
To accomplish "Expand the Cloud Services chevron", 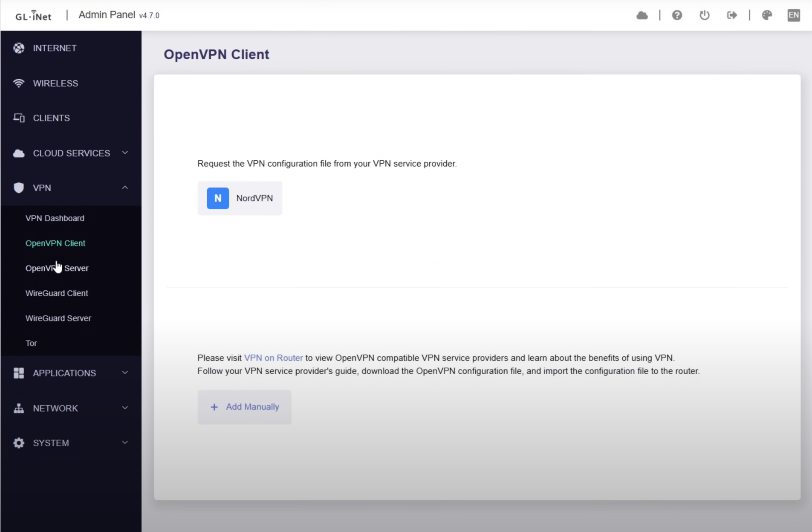I will point(125,153).
